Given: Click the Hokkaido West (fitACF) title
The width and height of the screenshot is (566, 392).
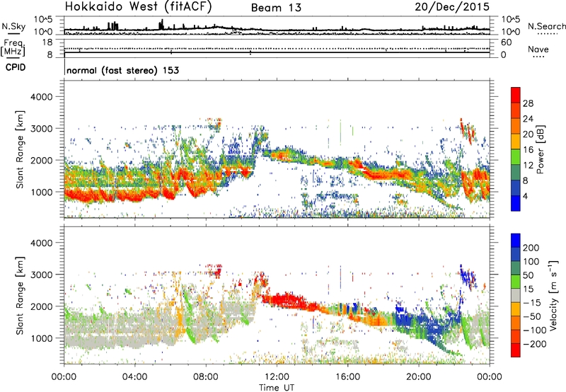Looking at the screenshot, I should click(x=138, y=7).
